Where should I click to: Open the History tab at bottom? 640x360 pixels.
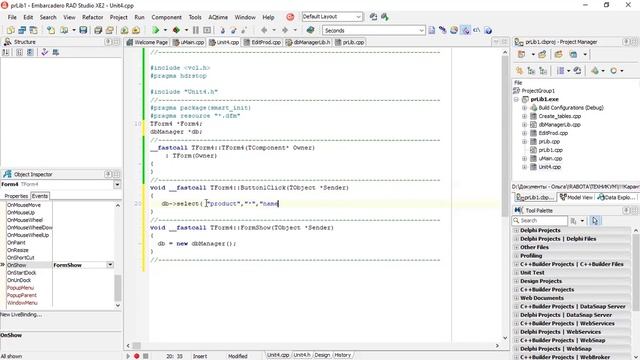[x=342, y=355]
